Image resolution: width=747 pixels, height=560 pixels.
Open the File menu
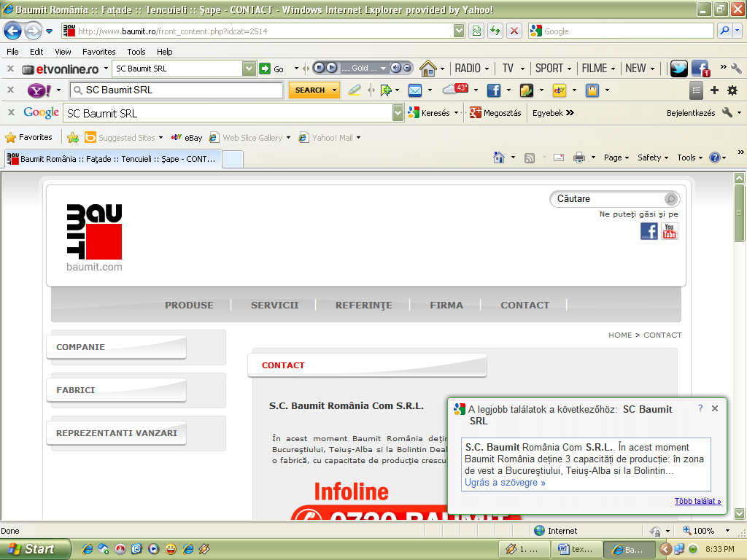13,52
